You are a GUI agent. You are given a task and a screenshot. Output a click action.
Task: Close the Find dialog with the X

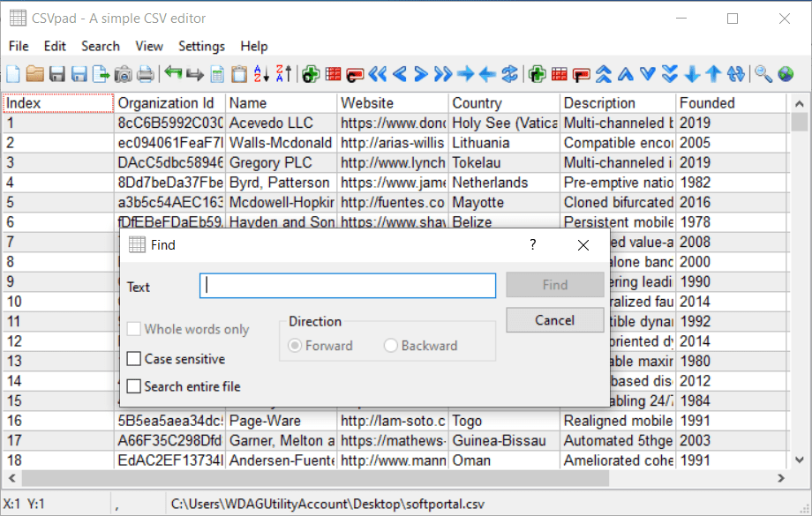583,245
